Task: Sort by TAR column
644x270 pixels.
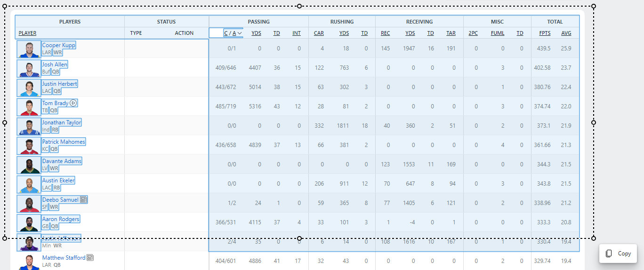Action: (451, 33)
